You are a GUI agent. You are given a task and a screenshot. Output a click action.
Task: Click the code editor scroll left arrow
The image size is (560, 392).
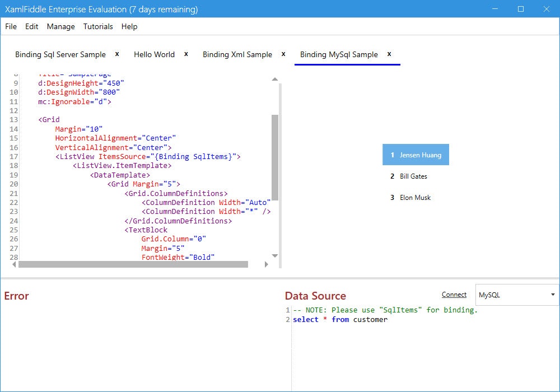[14, 264]
